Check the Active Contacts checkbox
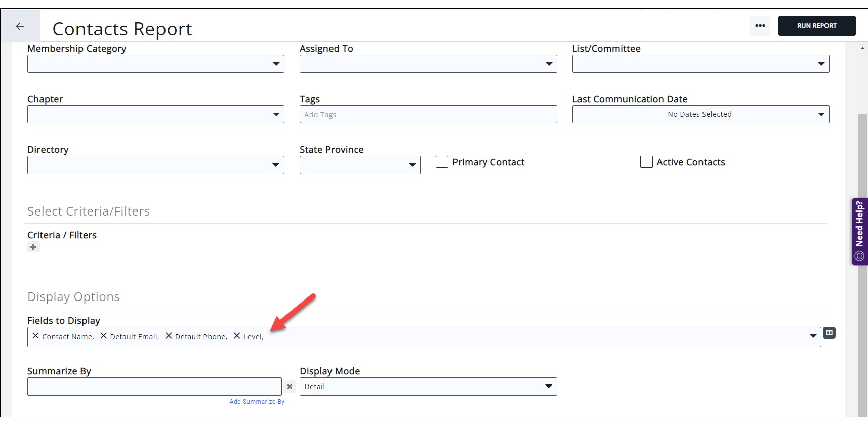Viewport: 868px width, 428px height. pos(646,162)
